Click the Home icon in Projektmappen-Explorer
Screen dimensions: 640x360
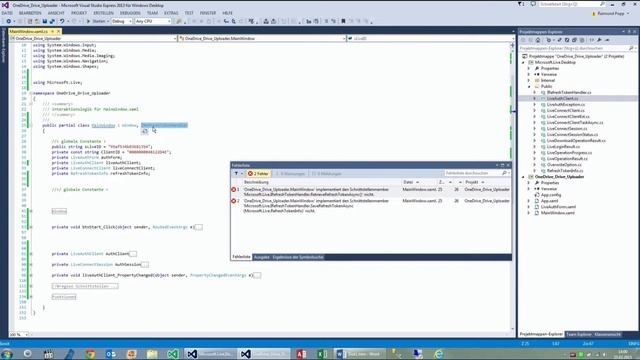pos(538,40)
